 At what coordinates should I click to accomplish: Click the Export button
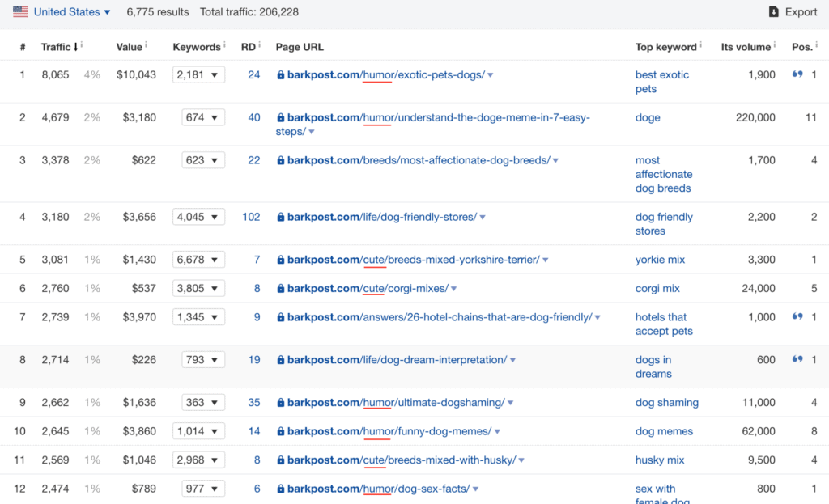tap(793, 11)
